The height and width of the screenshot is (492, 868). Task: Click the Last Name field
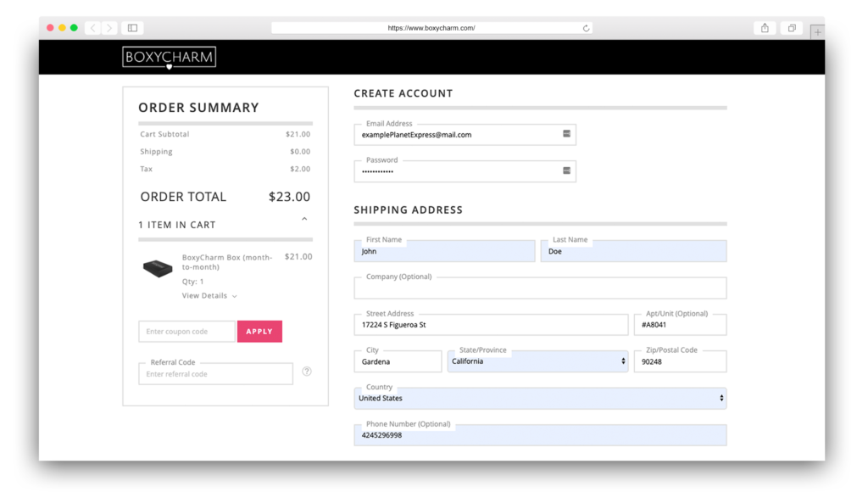pos(633,251)
